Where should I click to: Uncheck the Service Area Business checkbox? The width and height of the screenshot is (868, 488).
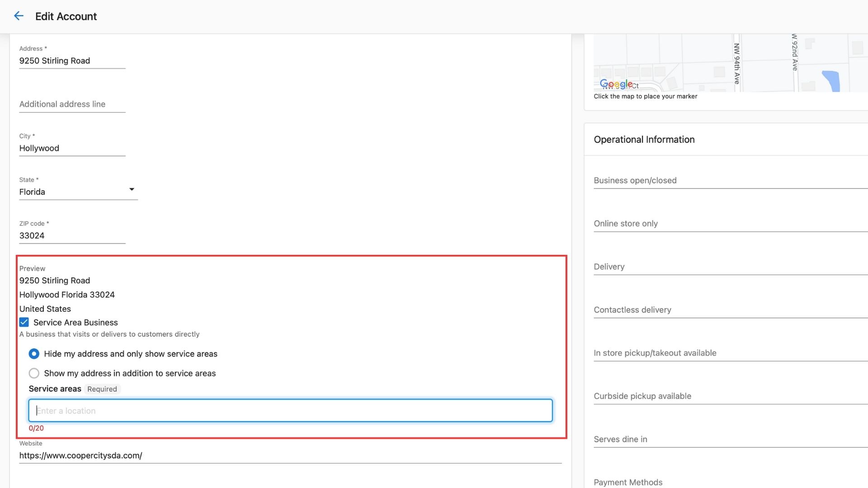tap(24, 322)
